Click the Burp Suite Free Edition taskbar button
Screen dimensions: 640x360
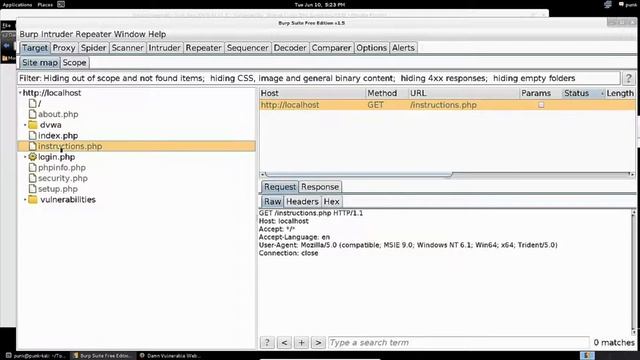(102, 356)
